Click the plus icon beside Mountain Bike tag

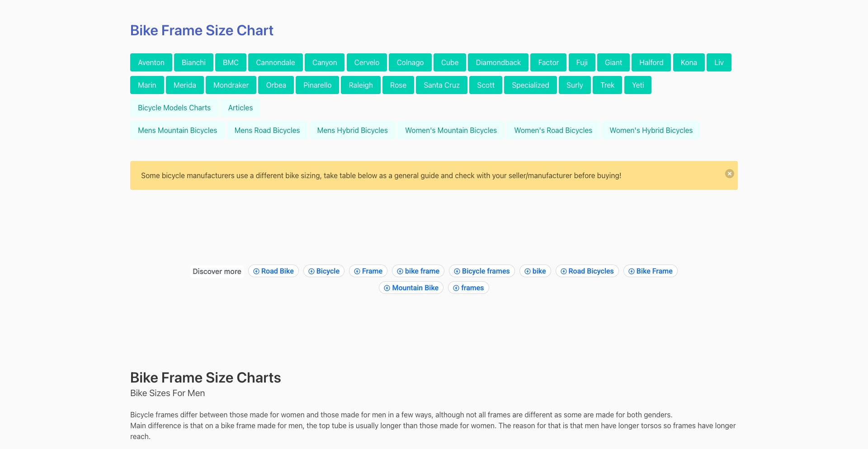pyautogui.click(x=387, y=288)
